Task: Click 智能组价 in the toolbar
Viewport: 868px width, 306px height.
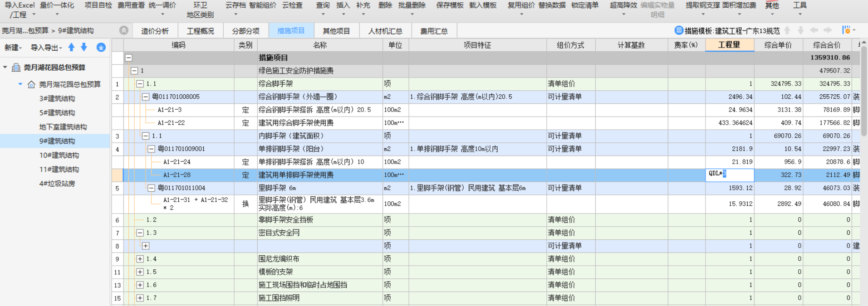Action: coord(263,5)
